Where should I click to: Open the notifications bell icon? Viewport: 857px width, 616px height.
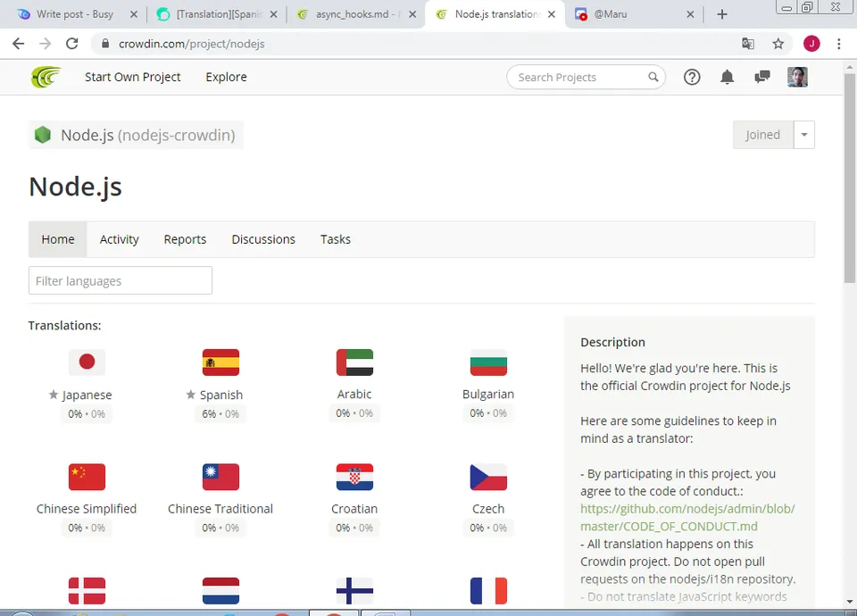pos(727,77)
